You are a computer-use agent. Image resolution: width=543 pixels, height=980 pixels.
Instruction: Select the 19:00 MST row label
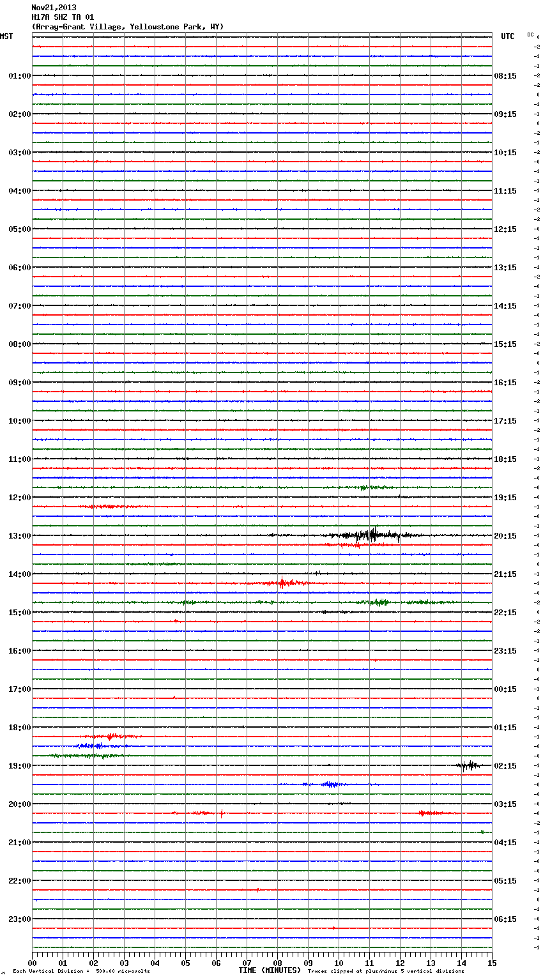19,766
